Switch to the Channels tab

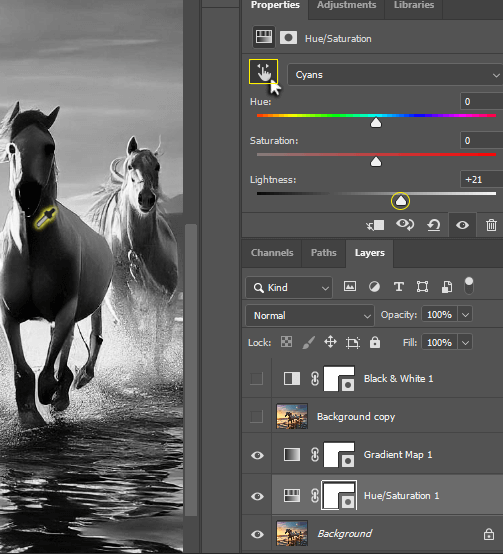coord(272,253)
